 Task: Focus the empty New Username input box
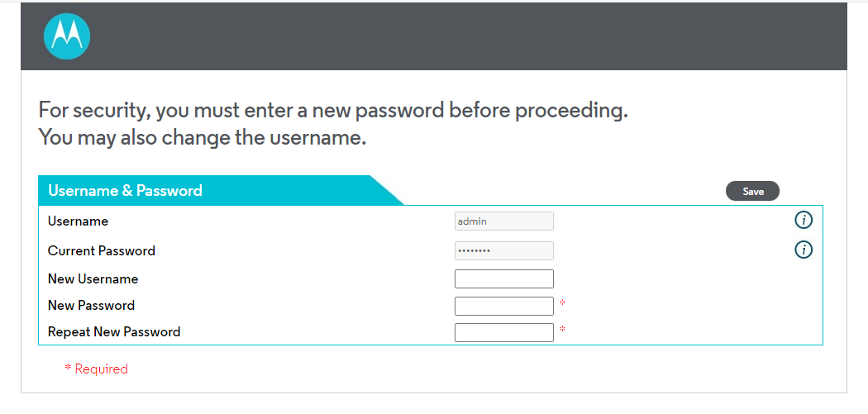pyautogui.click(x=503, y=279)
